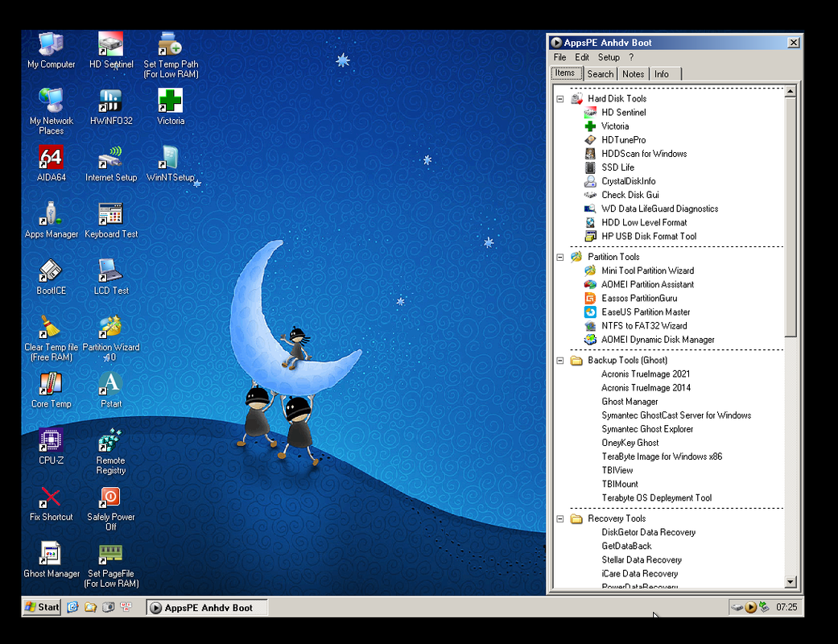The height and width of the screenshot is (644, 838).
Task: Click the scroll up arrow in list
Action: tap(791, 92)
